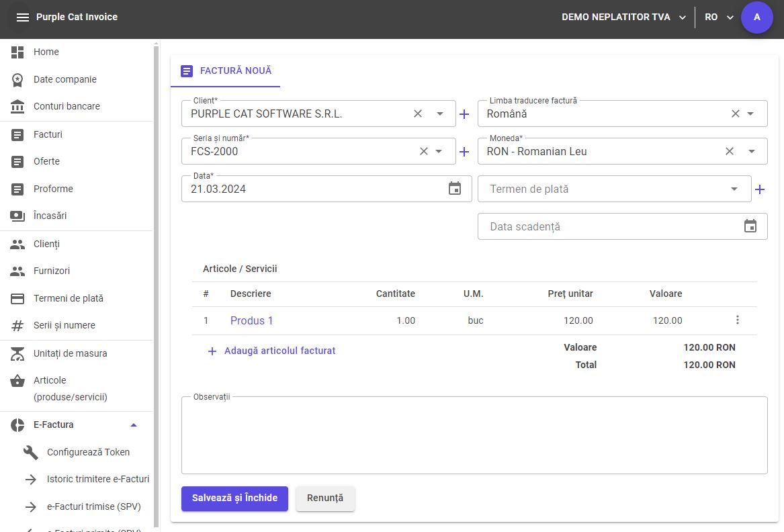The height and width of the screenshot is (532, 784).
Task: Click the Serii și numere hash icon
Action: [x=17, y=326]
